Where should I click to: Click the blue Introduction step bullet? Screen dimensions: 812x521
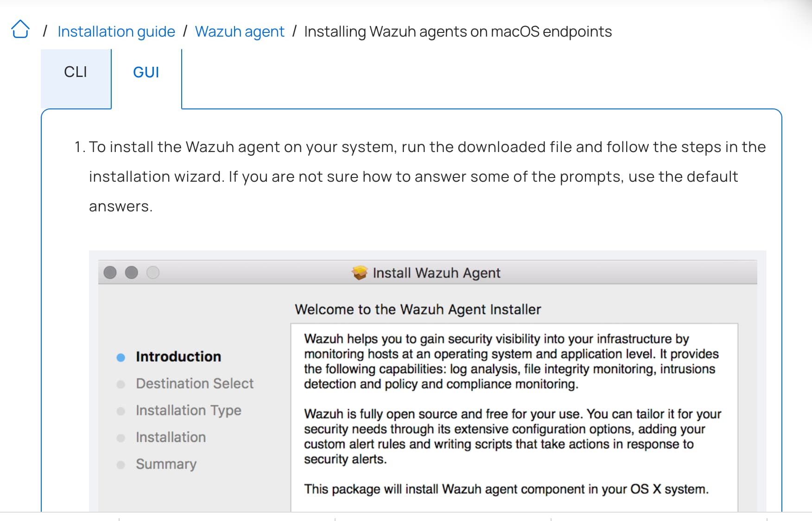121,357
